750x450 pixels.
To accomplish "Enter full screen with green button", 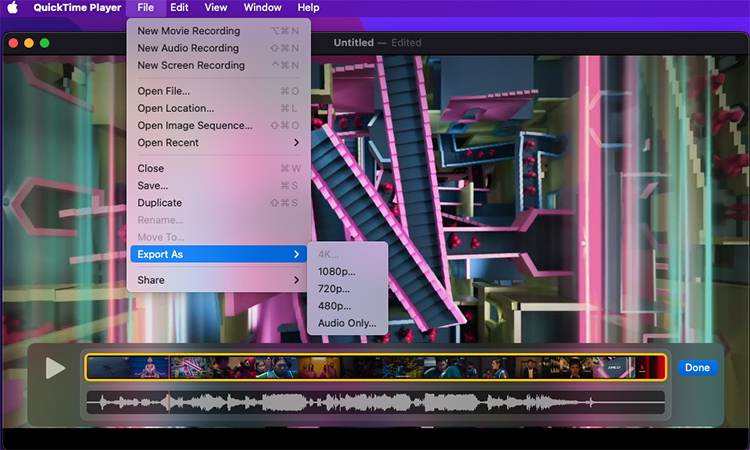I will [44, 43].
